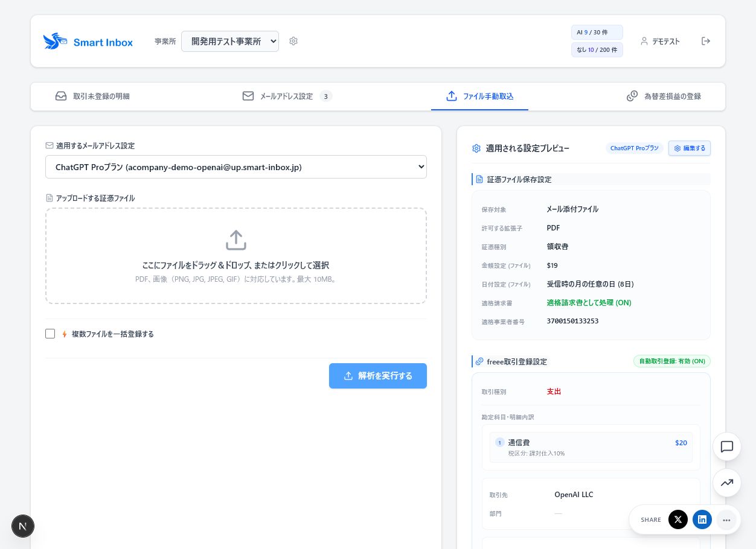This screenshot has height=549, width=756.
Task: Click the 3700150133253 registration number
Action: pos(572,321)
